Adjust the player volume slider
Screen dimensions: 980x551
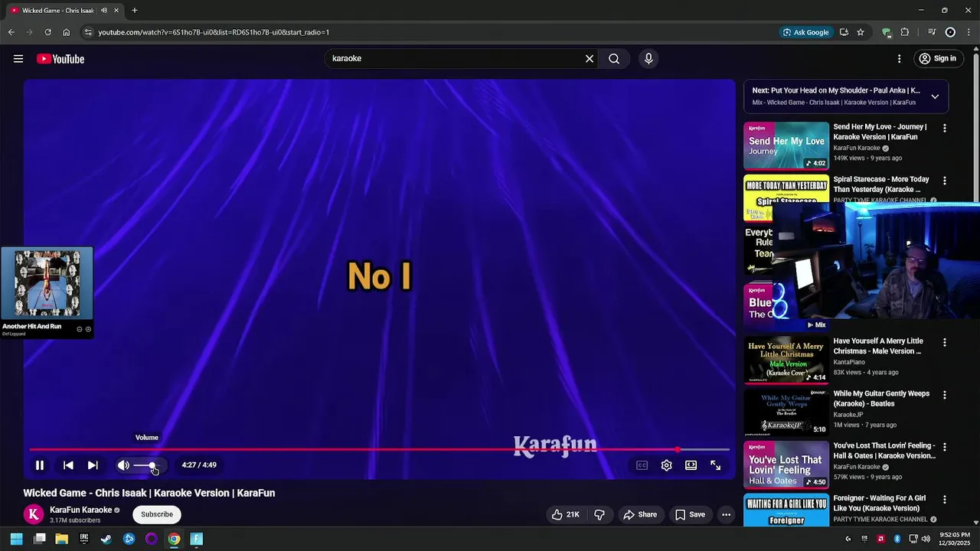(x=145, y=465)
